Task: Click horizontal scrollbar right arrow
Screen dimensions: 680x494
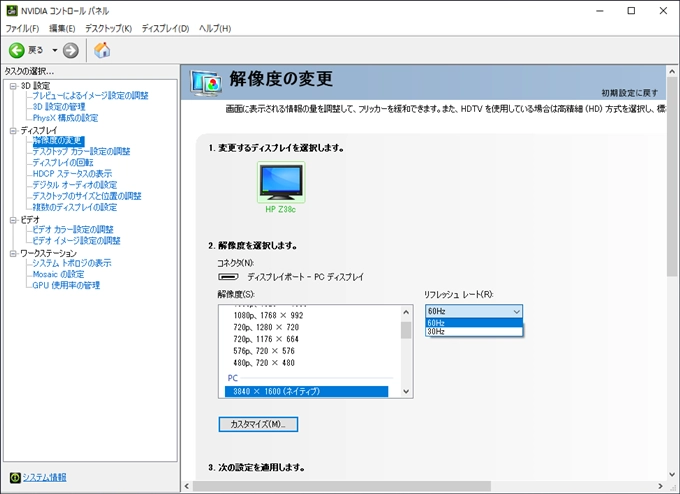Action: [x=660, y=486]
